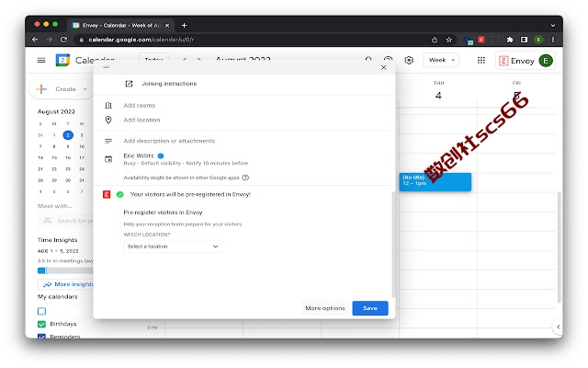Click the browser share icon
Image resolution: width=588 pixels, height=368 pixels.
(435, 40)
